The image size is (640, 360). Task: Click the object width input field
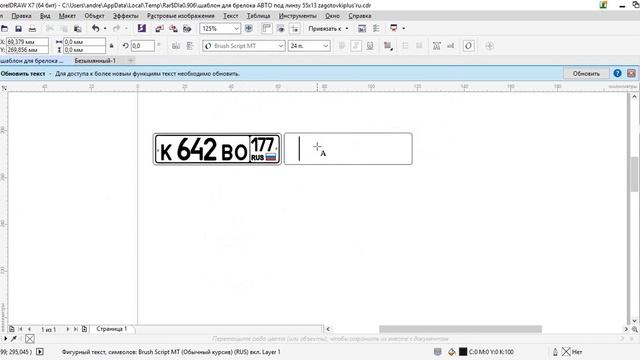click(84, 42)
